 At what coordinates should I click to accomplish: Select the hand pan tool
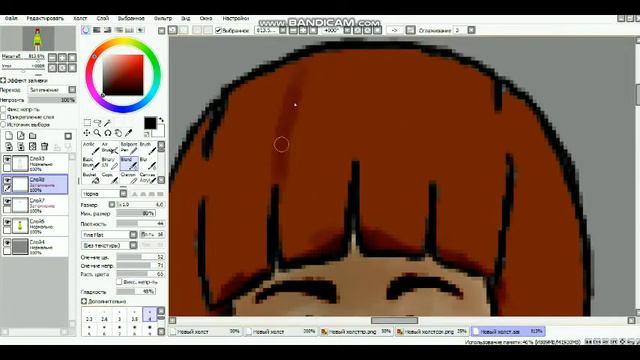pos(118,133)
